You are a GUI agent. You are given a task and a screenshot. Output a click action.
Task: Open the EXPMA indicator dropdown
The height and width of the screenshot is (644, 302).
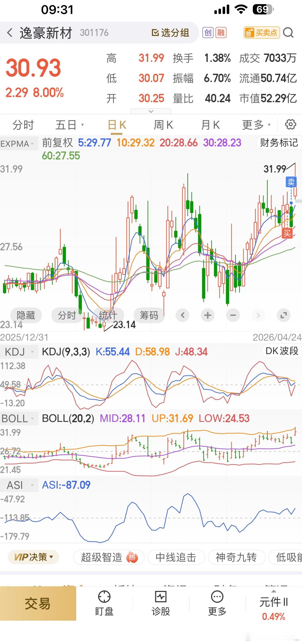click(19, 144)
